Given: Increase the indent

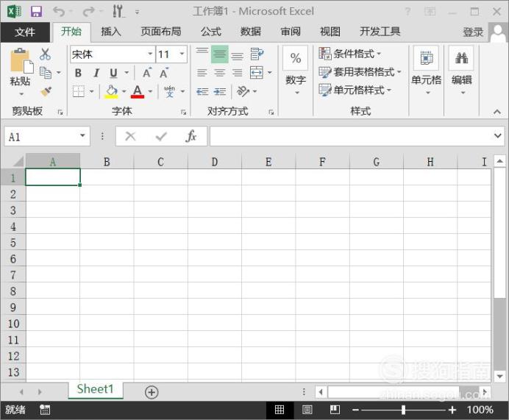Looking at the screenshot, I should [x=220, y=92].
